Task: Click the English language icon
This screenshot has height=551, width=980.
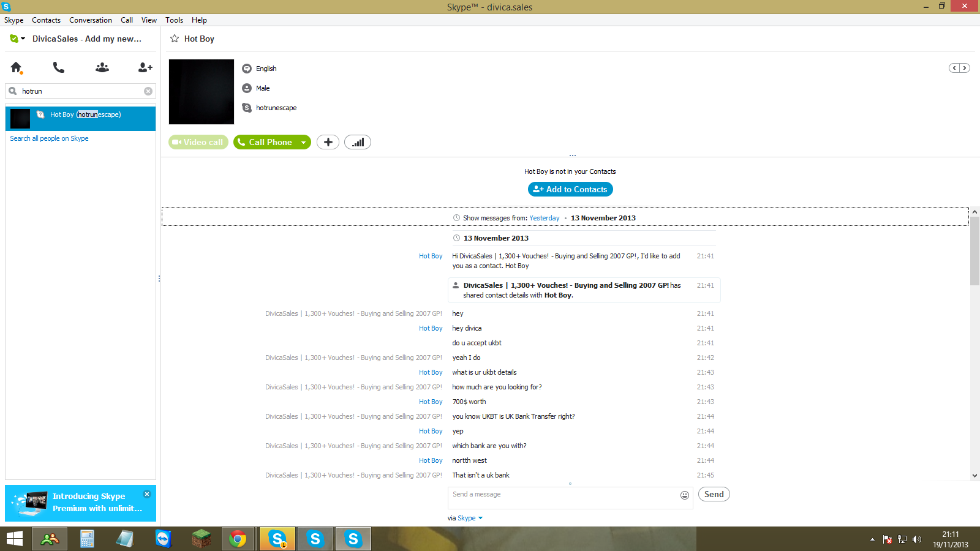Action: click(247, 69)
